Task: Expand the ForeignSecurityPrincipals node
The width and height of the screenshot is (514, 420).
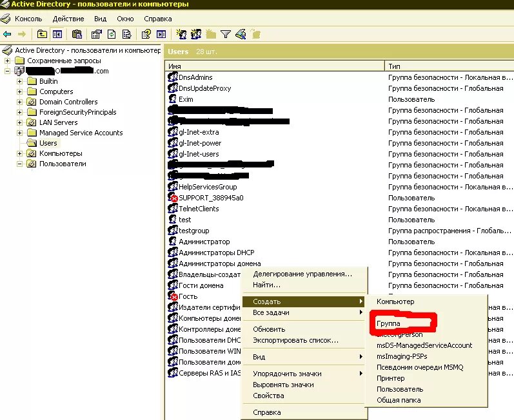Action: pyautogui.click(x=19, y=112)
